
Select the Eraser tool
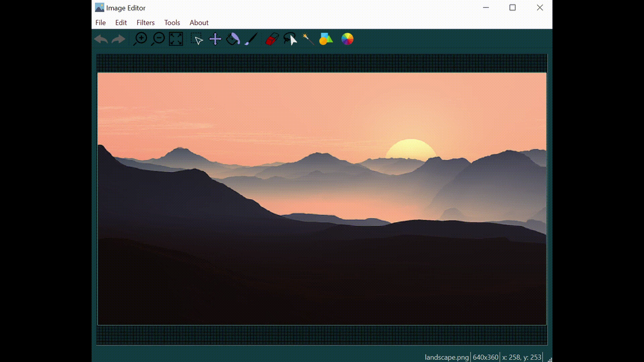pos(271,39)
